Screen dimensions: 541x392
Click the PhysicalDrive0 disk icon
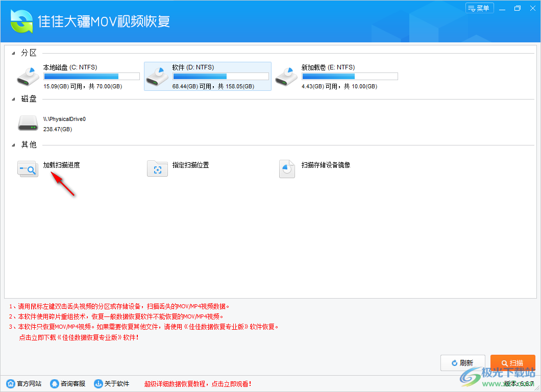[28, 122]
